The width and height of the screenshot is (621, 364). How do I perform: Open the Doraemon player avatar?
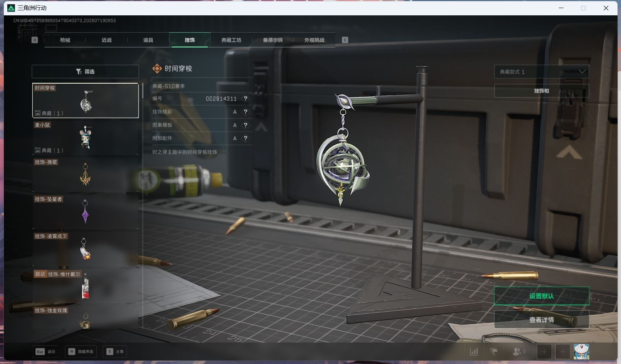coord(581,351)
